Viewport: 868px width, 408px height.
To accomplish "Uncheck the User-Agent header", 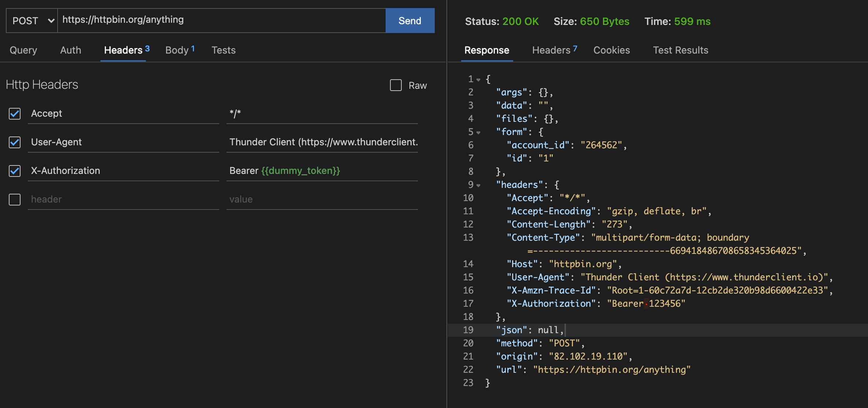I will tap(14, 143).
